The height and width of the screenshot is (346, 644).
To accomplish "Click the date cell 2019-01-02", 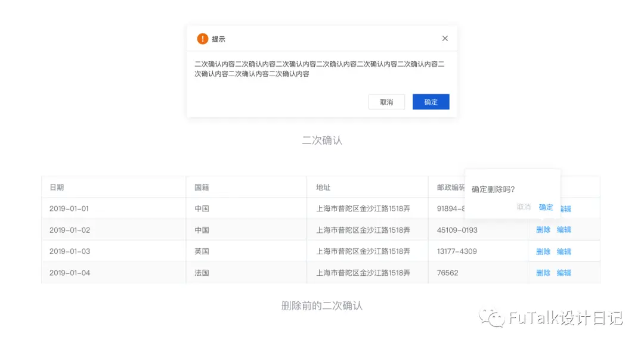I will click(69, 230).
